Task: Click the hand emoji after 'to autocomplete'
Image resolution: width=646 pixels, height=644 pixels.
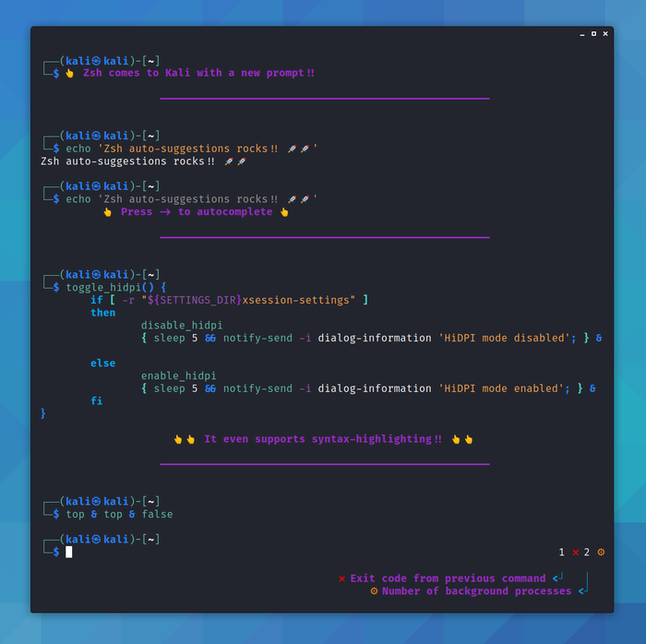Action: [x=284, y=212]
